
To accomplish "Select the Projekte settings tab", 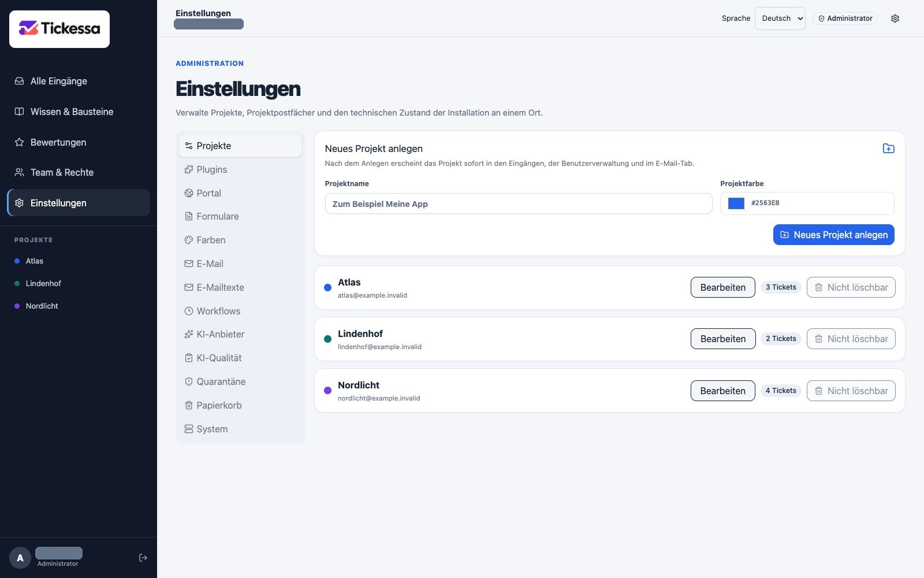I will (x=240, y=146).
